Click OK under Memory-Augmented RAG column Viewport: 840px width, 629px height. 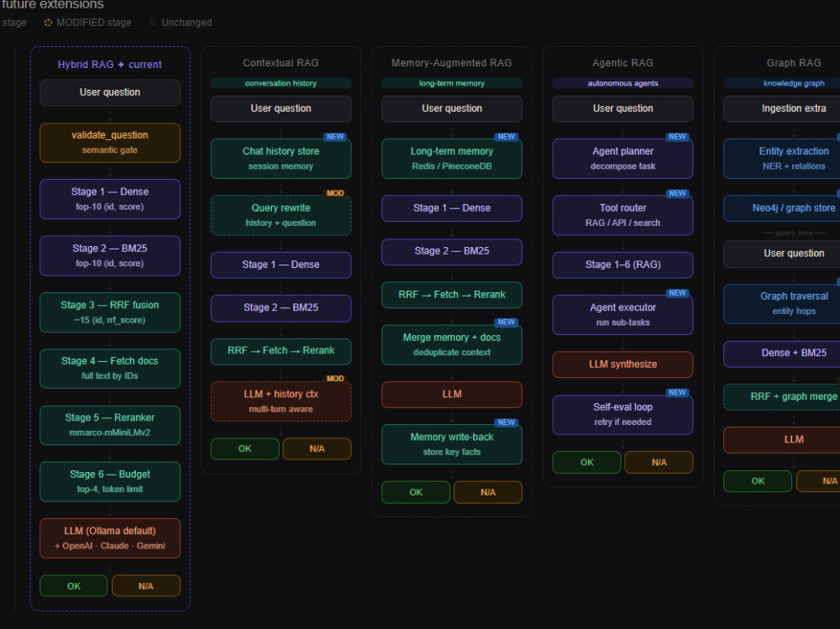click(x=416, y=492)
